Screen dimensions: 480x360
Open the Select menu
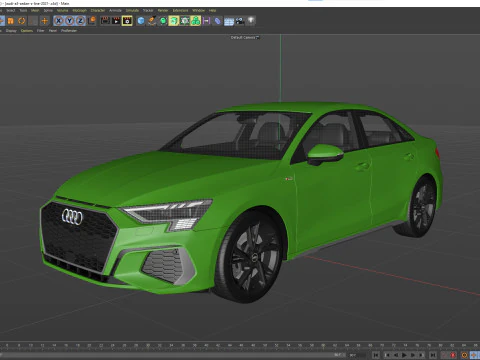tap(11, 10)
